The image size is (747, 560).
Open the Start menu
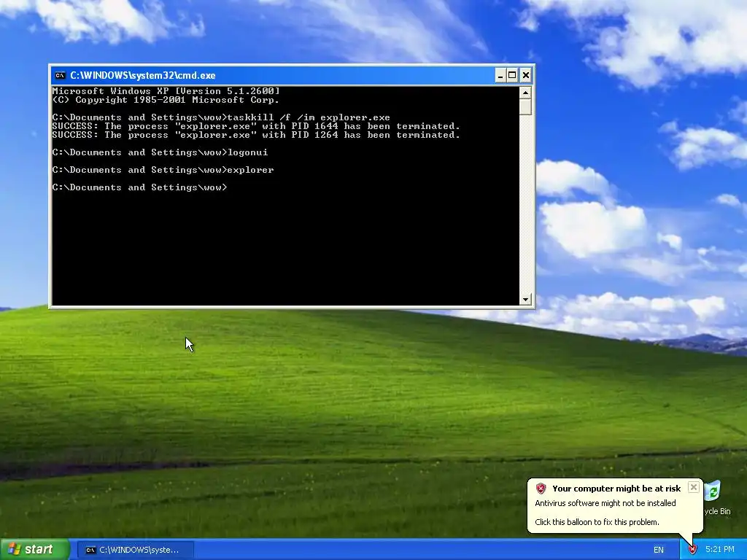(34, 549)
